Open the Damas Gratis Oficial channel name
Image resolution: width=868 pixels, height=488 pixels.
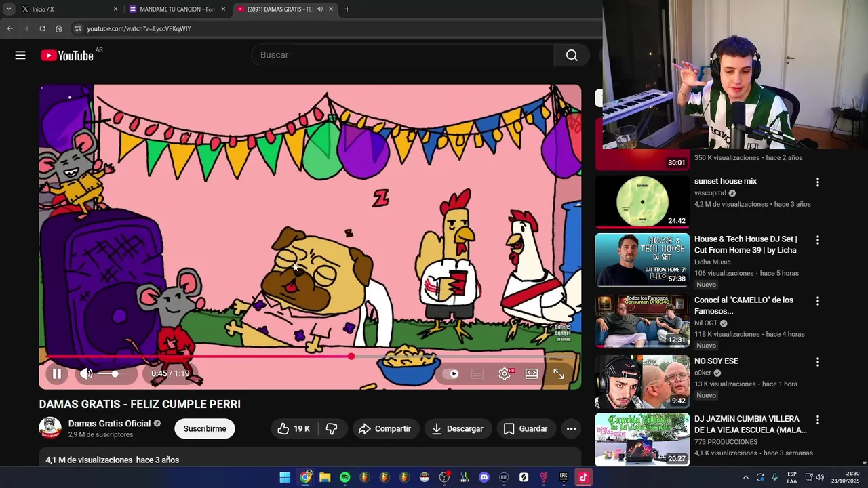[109, 424]
